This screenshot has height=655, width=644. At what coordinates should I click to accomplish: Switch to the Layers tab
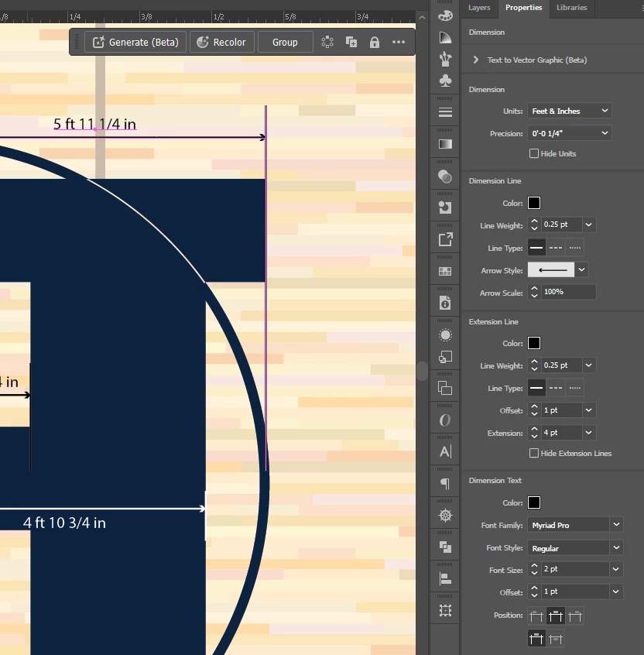click(x=479, y=8)
